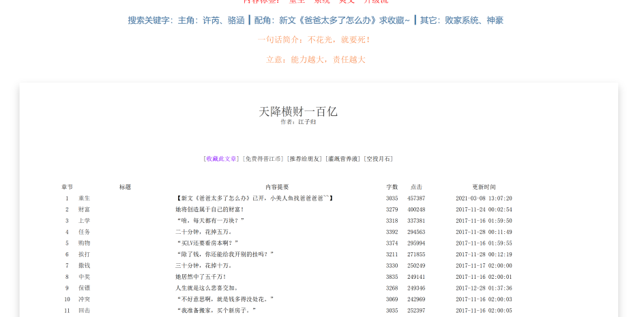Click the 空投月石 link
Screen dimensions: 644x317
(x=379, y=159)
